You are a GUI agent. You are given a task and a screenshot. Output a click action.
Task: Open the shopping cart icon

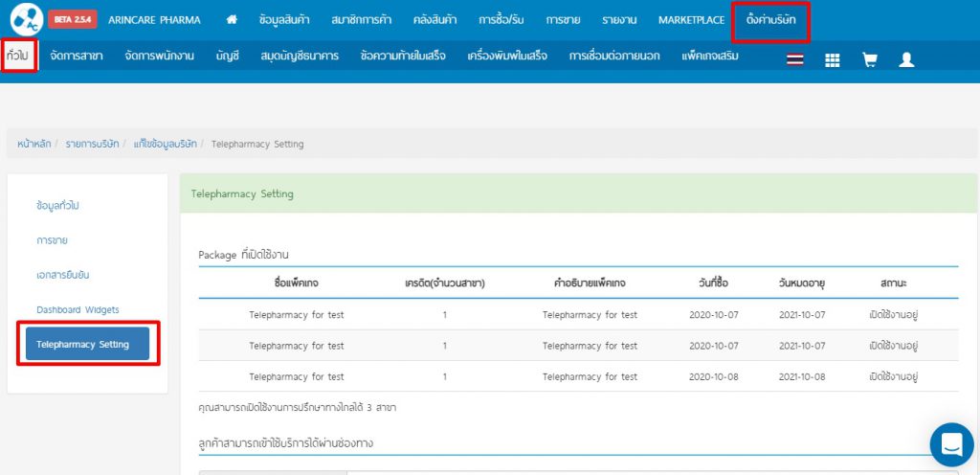pos(869,59)
